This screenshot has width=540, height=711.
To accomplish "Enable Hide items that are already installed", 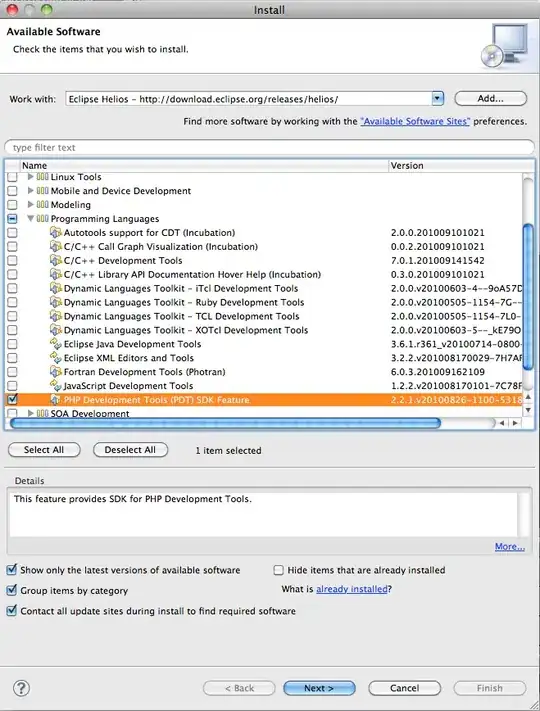I will pyautogui.click(x=278, y=570).
